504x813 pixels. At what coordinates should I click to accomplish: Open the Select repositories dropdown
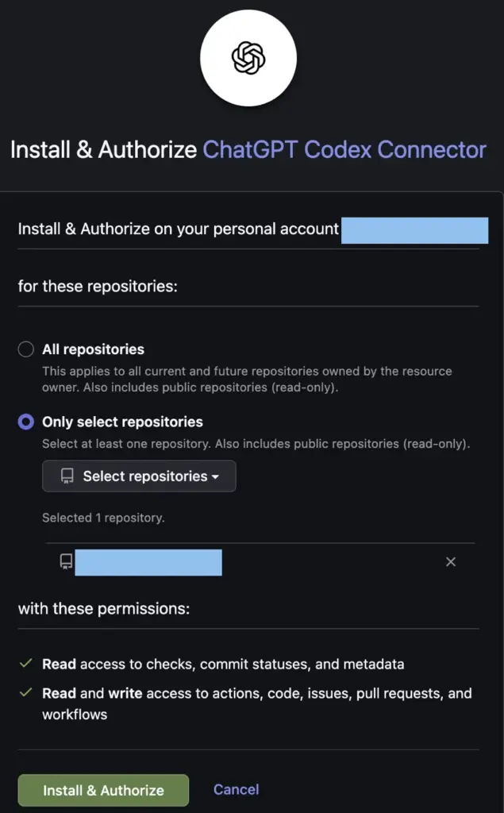(139, 476)
